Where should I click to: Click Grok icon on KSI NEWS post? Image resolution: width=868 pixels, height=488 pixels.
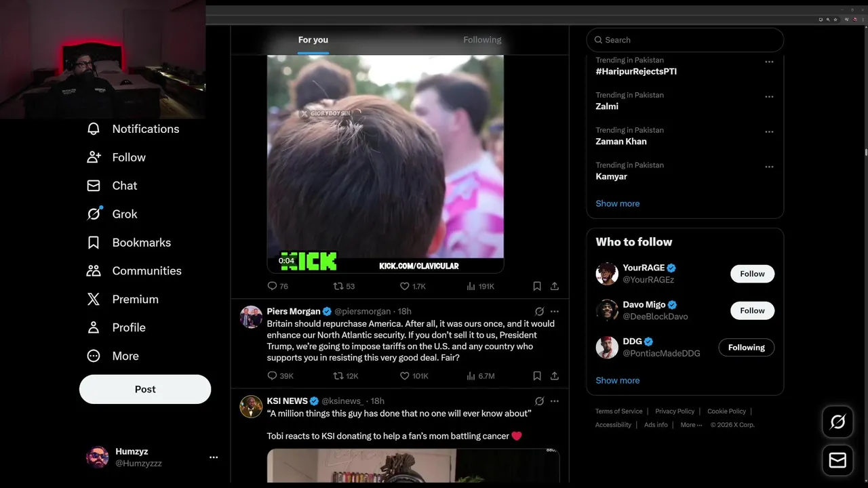click(539, 401)
